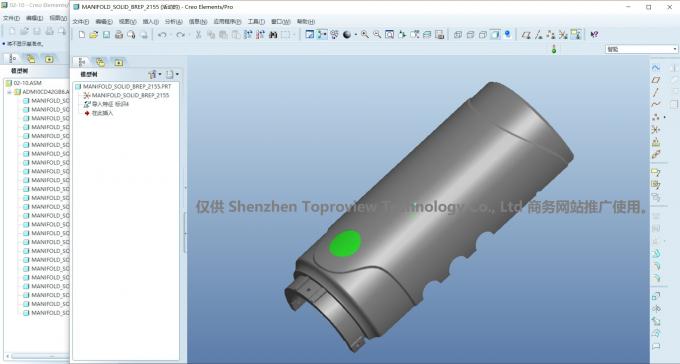Select the wireframe display icon
The image size is (680, 364).
[x=458, y=35]
